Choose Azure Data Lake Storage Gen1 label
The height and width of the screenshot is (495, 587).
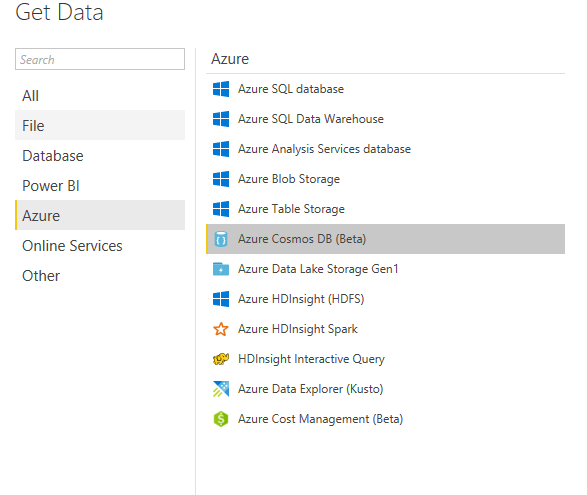(x=318, y=269)
